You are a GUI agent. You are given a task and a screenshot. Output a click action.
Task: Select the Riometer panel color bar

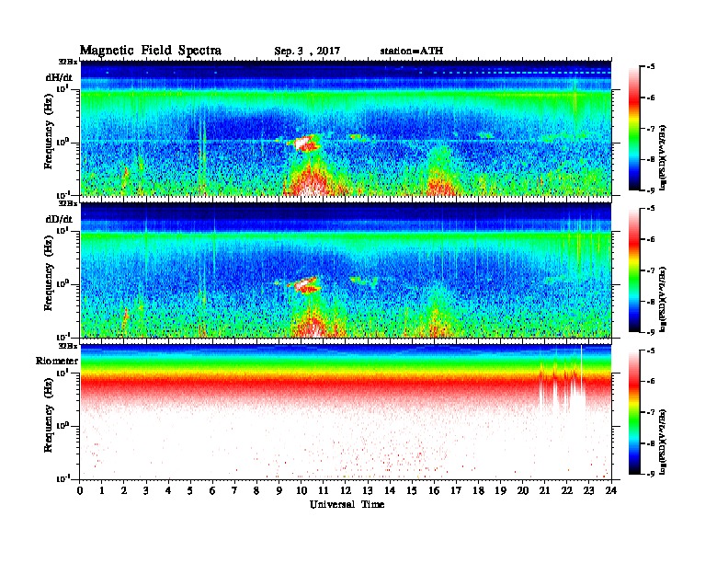(x=634, y=412)
